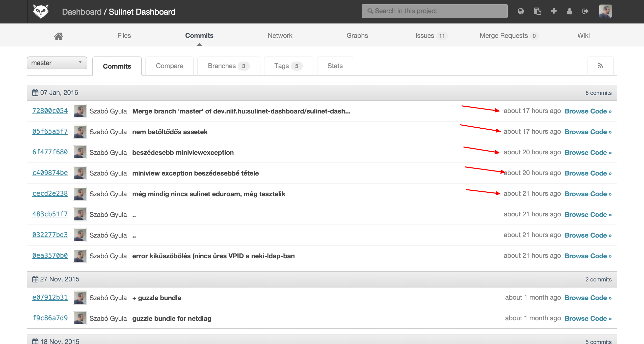
Task: Open commit hash c409874be
Action: pos(50,173)
